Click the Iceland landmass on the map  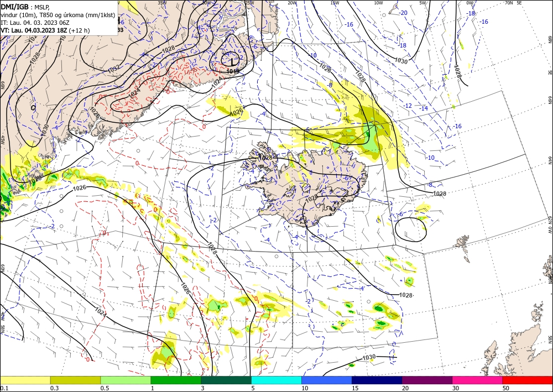310,187
